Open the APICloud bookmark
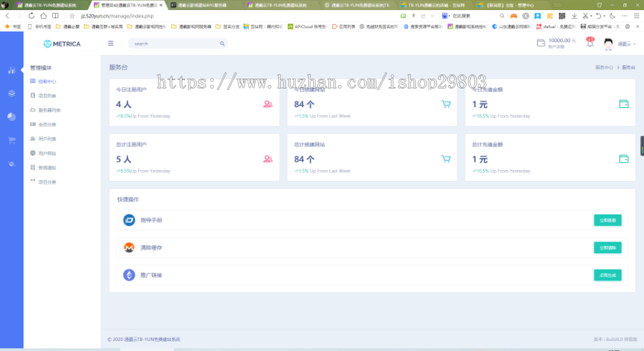This screenshot has height=351, width=644. 306,26
